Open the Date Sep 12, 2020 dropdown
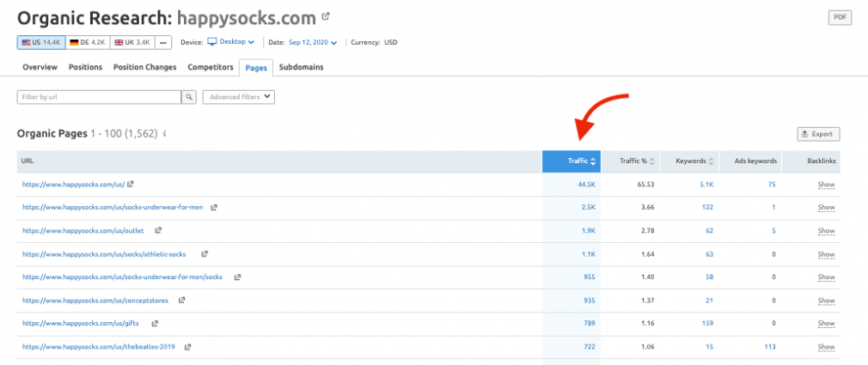 (313, 42)
